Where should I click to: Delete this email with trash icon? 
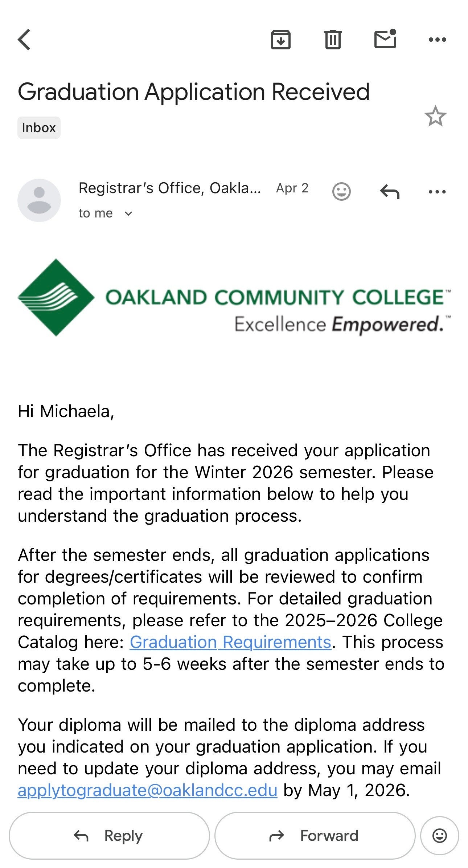[x=332, y=40]
